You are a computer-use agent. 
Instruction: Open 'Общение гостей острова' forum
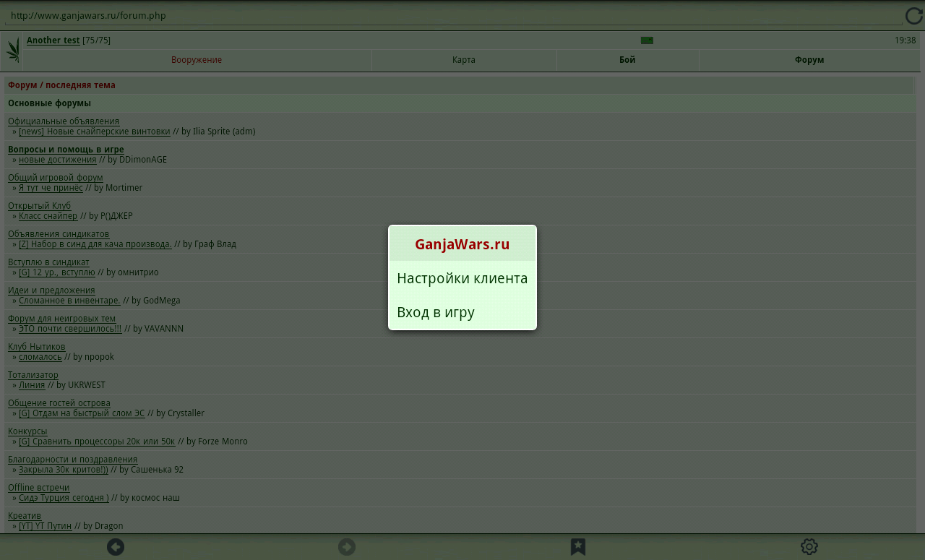coord(59,403)
